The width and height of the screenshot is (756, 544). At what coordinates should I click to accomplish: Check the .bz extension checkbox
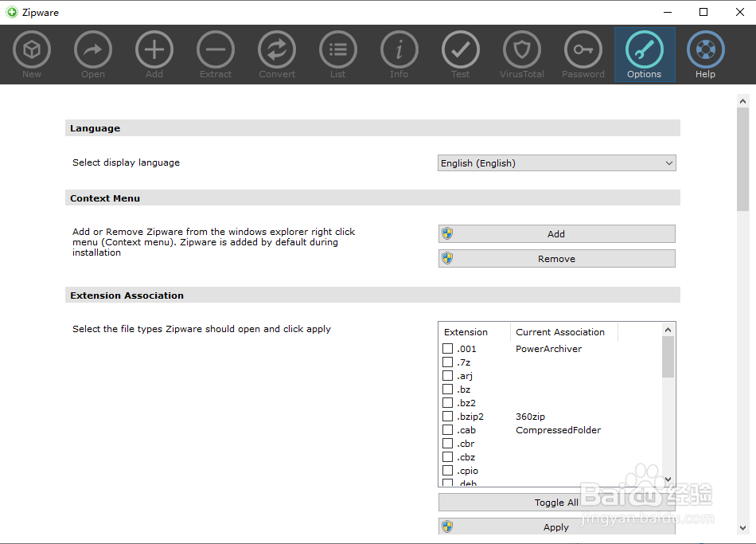point(448,389)
